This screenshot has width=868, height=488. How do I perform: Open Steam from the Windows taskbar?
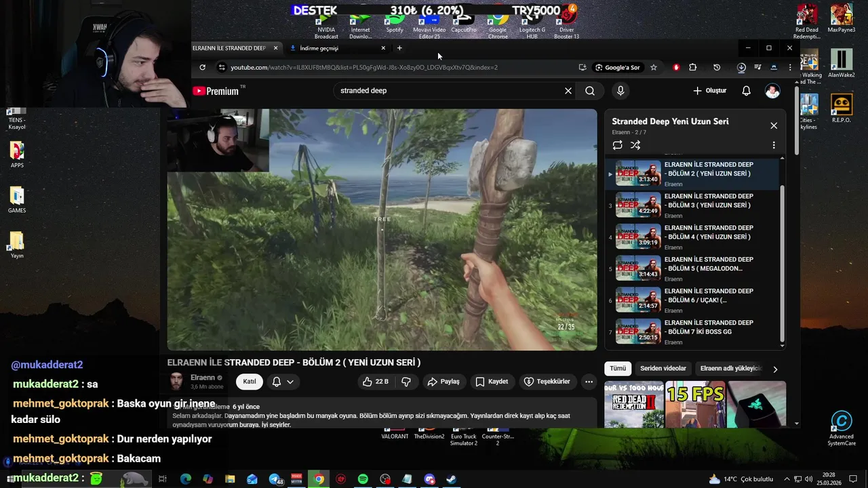tap(451, 479)
